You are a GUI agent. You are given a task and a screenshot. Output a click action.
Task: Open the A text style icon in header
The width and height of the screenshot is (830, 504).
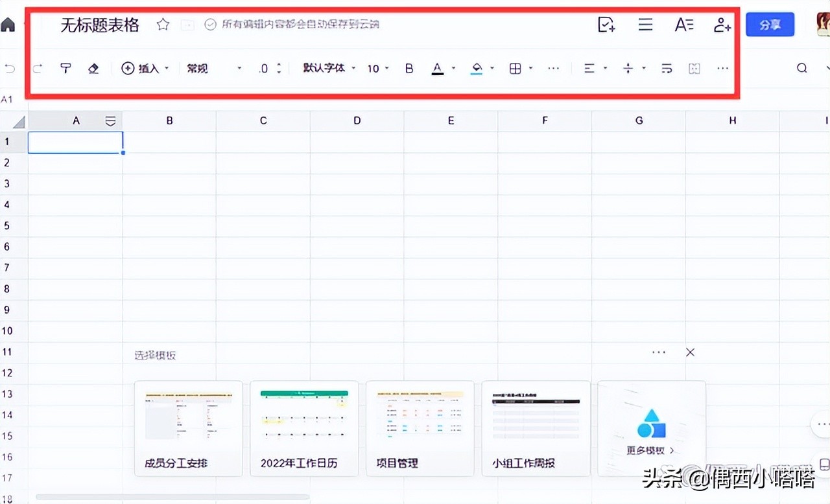(x=684, y=25)
